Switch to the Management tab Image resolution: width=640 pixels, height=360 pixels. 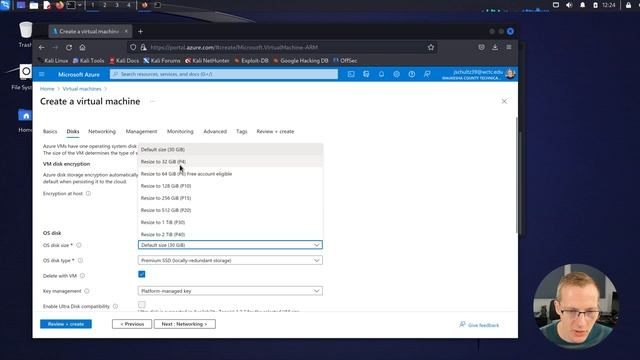point(141,131)
